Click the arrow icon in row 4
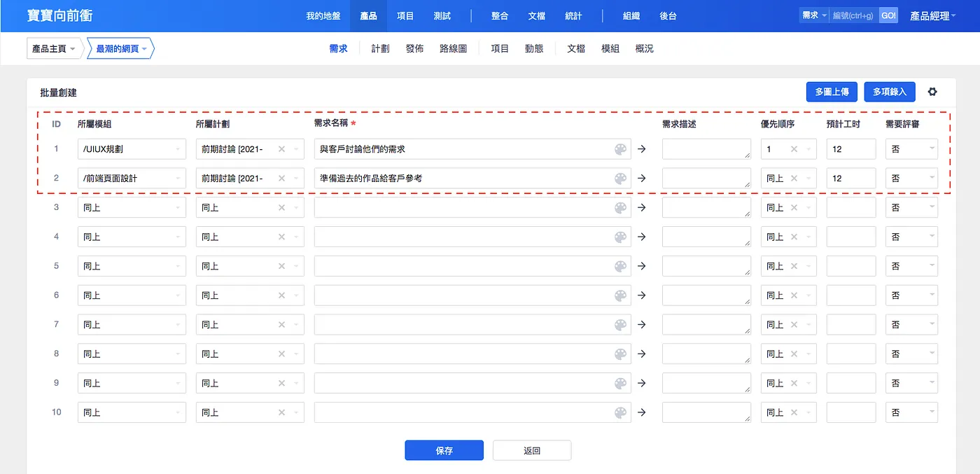The width and height of the screenshot is (980, 474). coord(642,237)
